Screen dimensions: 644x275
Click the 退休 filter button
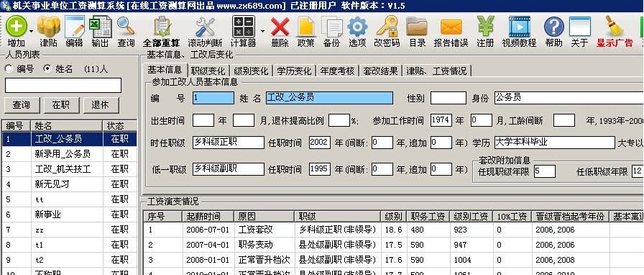[101, 105]
